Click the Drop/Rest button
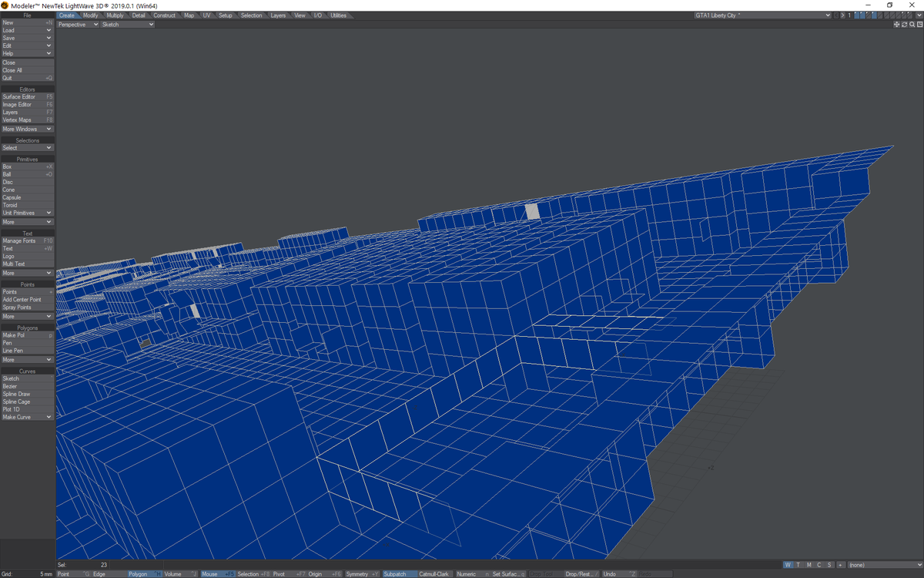 582,574
